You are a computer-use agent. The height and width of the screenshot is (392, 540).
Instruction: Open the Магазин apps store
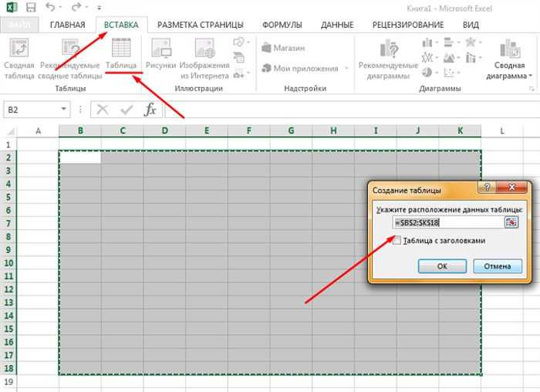click(x=283, y=48)
